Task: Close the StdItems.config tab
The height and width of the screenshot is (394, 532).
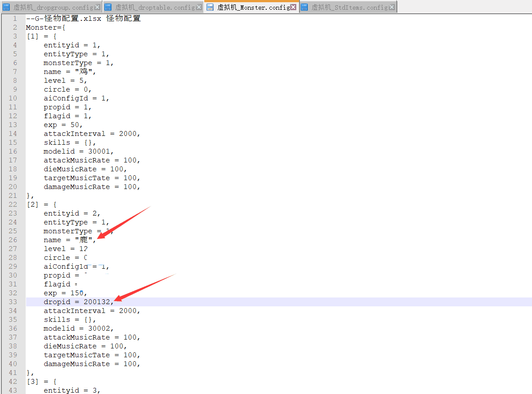Action: pos(392,7)
